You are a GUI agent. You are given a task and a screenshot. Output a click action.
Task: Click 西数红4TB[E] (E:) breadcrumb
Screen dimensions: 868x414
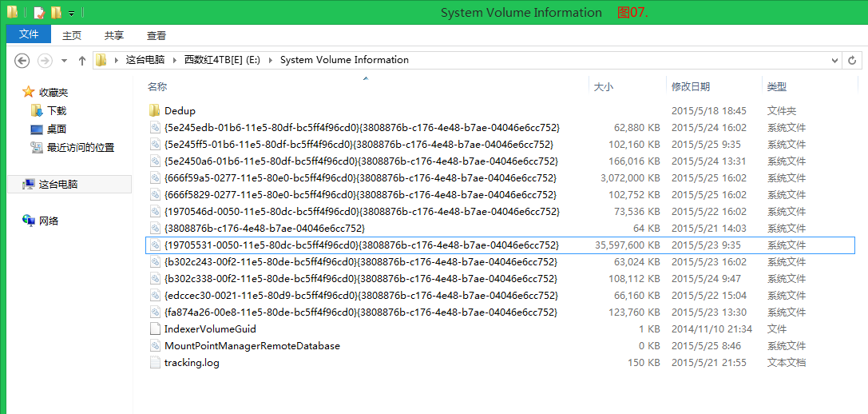click(x=222, y=60)
